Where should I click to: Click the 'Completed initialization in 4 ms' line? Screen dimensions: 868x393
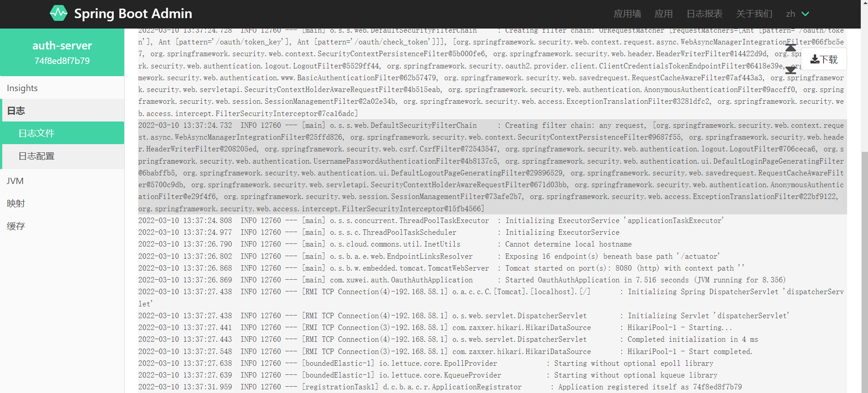coord(492,339)
